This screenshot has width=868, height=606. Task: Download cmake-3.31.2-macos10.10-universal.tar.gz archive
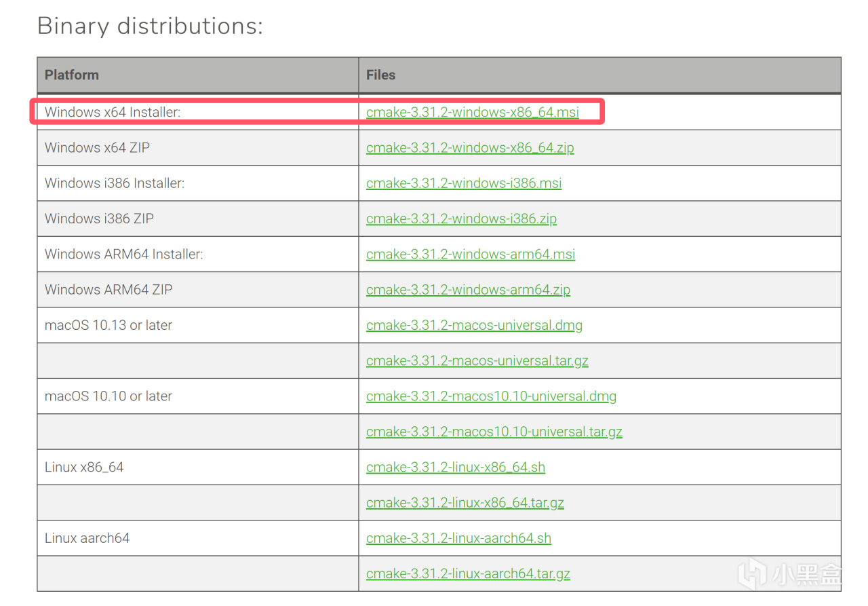pos(494,432)
